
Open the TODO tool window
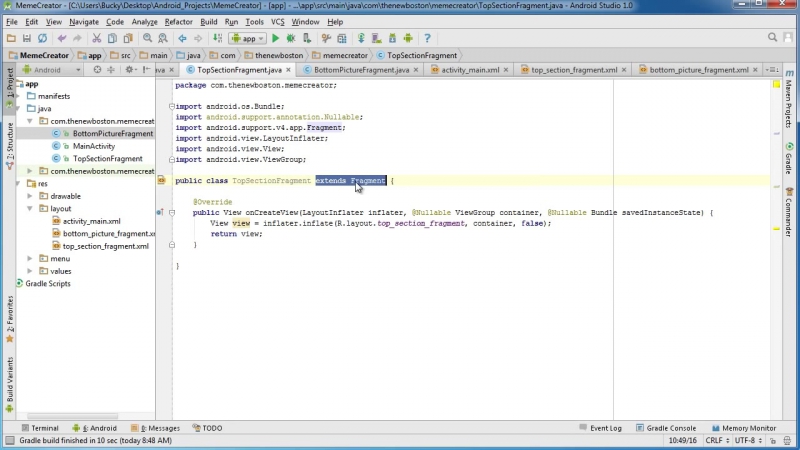pyautogui.click(x=208, y=428)
